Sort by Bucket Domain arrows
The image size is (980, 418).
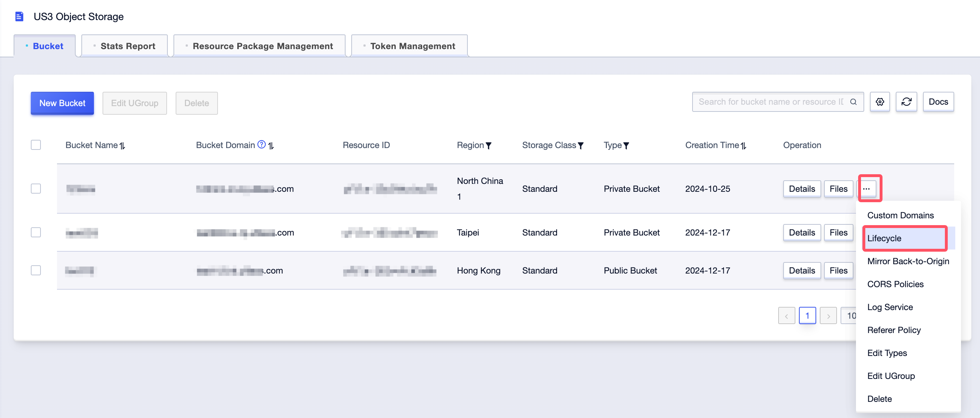271,145
